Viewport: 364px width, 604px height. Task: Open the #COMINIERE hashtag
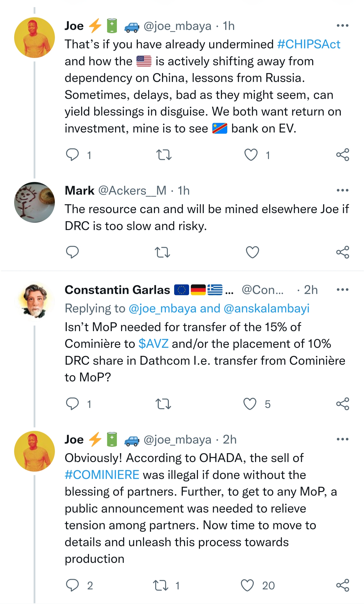102,475
